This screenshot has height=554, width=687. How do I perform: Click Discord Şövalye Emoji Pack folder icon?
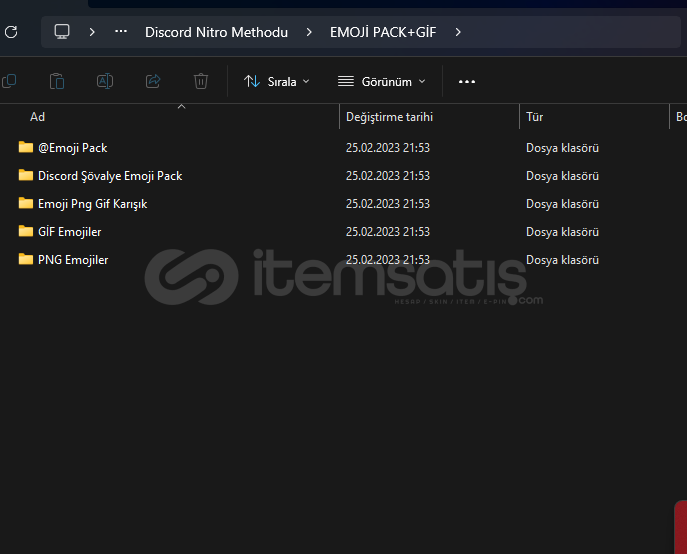pyautogui.click(x=26, y=175)
